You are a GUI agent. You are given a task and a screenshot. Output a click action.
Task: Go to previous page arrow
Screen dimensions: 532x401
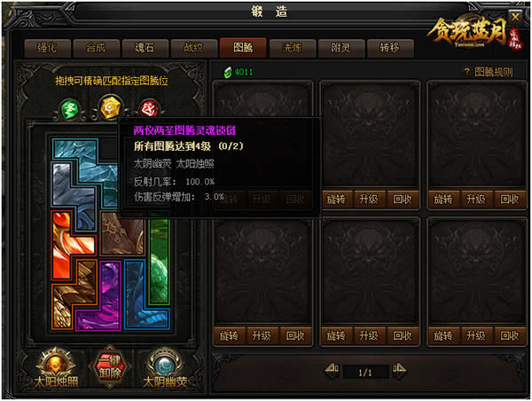[332, 371]
